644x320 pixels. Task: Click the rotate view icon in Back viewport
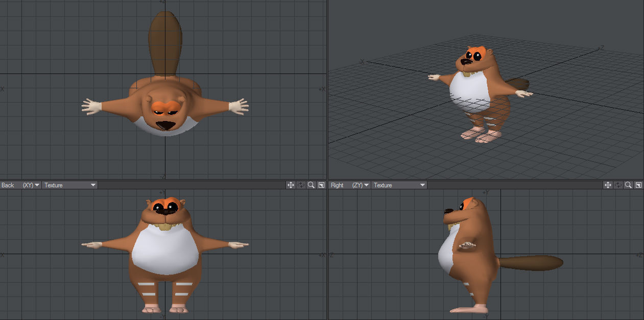click(301, 185)
